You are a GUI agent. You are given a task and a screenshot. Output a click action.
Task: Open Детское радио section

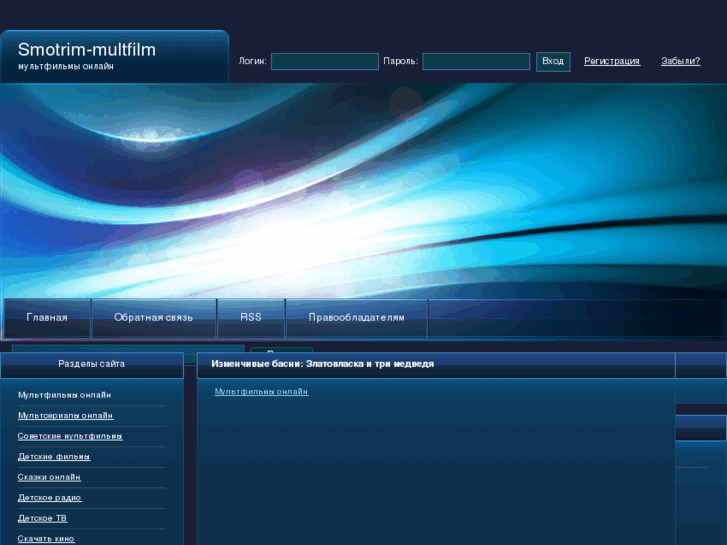pyautogui.click(x=50, y=498)
